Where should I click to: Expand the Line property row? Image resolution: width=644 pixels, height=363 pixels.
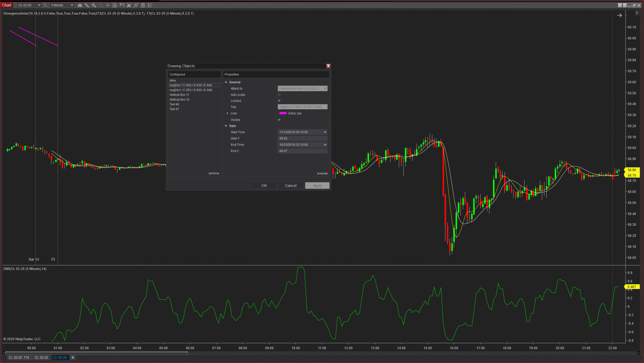227,113
